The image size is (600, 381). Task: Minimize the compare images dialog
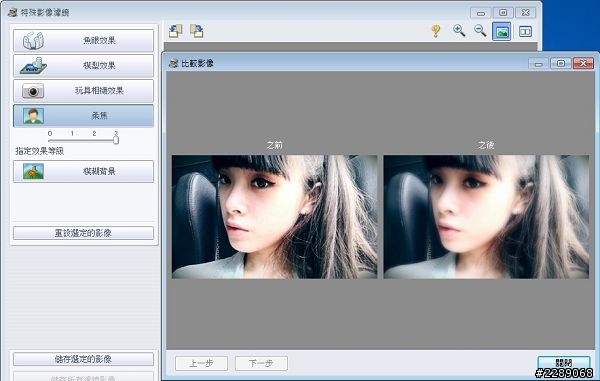click(x=538, y=64)
